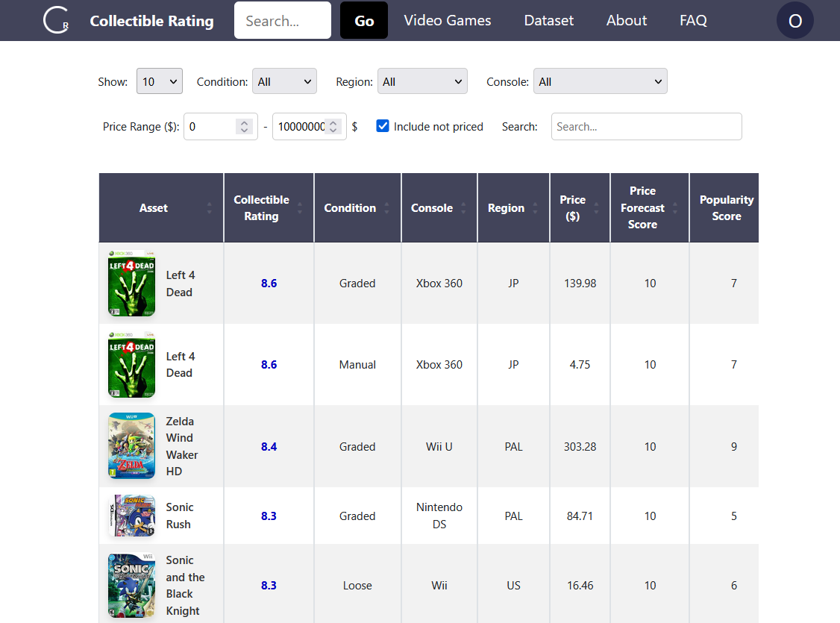Open 8.3 rating for Sonic Black Knight

tap(269, 586)
